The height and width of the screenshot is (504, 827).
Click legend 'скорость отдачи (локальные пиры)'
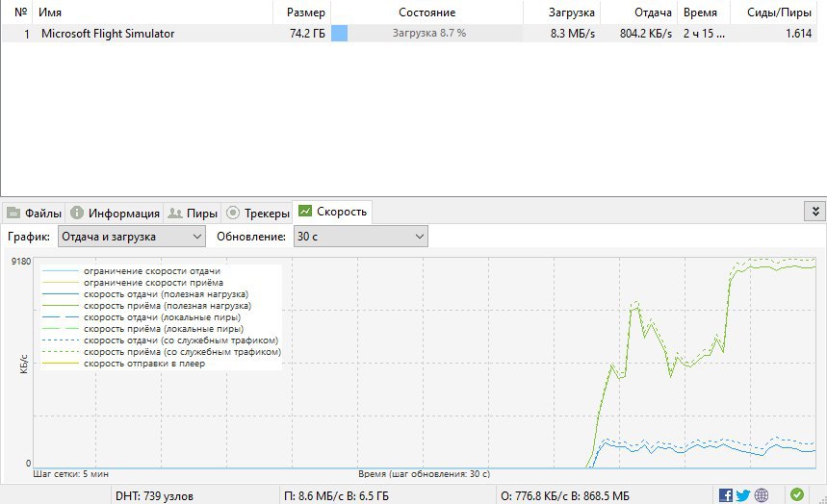tap(162, 317)
